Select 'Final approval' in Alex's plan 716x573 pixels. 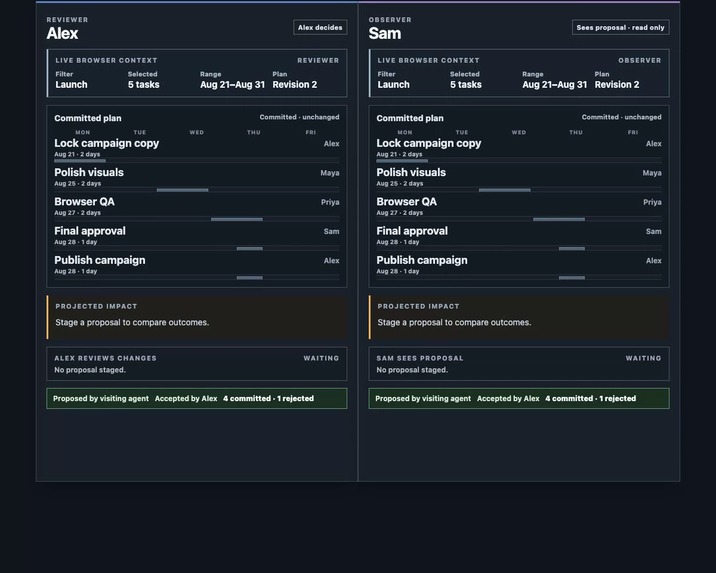tap(90, 231)
